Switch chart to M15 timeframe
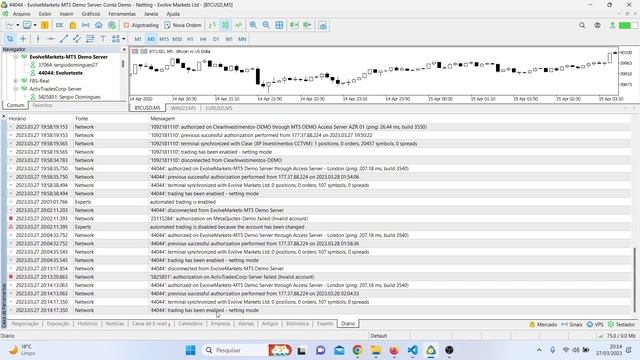Image resolution: width=640 pixels, height=360 pixels. tap(164, 39)
